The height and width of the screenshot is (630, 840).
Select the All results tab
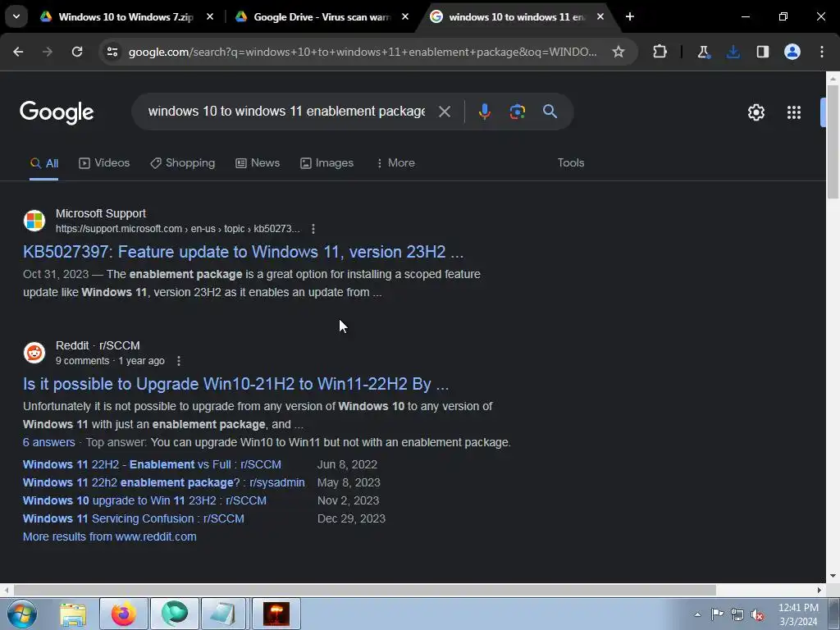44,163
